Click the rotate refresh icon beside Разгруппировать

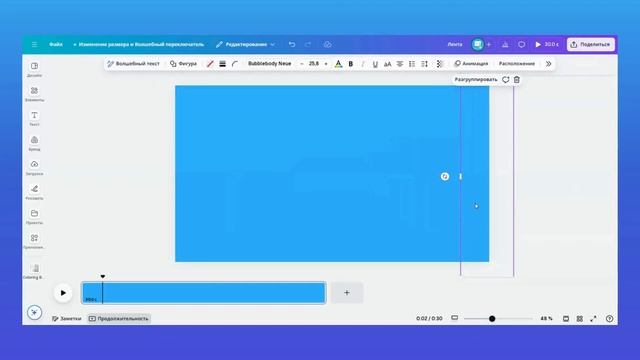pyautogui.click(x=505, y=80)
